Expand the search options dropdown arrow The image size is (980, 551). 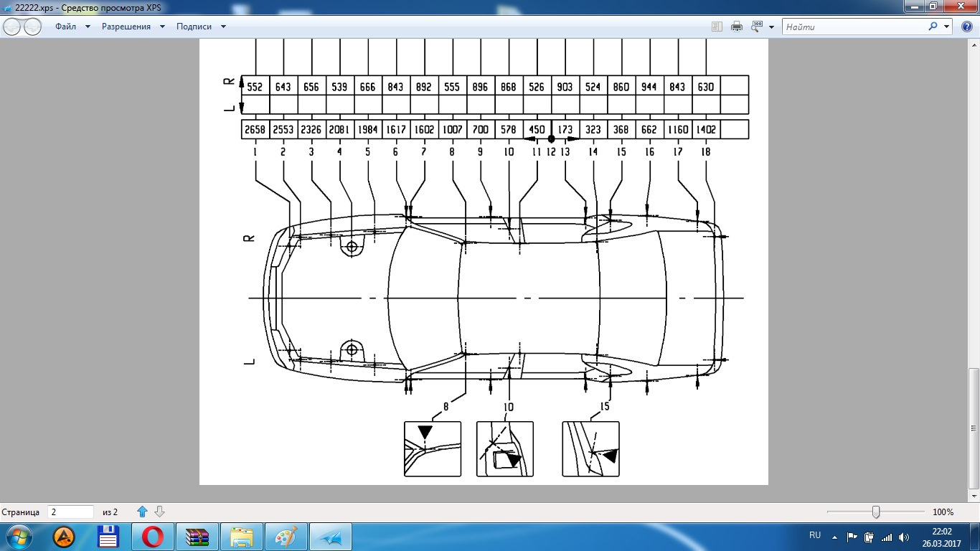946,27
